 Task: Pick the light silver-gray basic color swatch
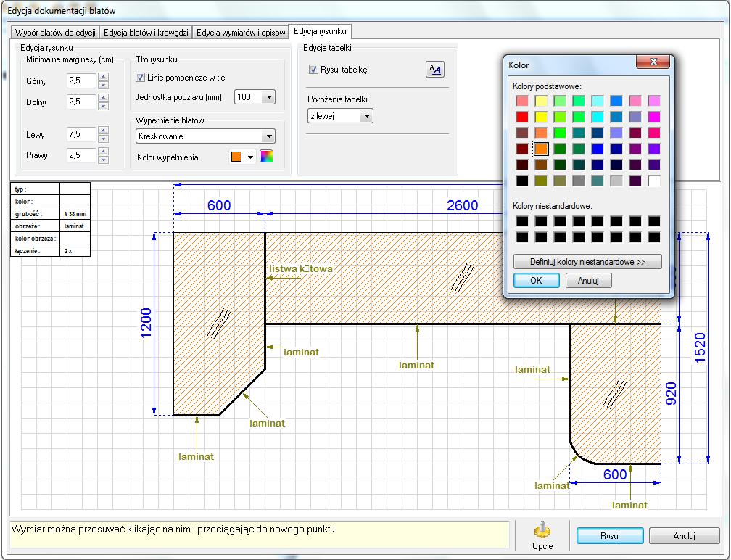tap(616, 181)
